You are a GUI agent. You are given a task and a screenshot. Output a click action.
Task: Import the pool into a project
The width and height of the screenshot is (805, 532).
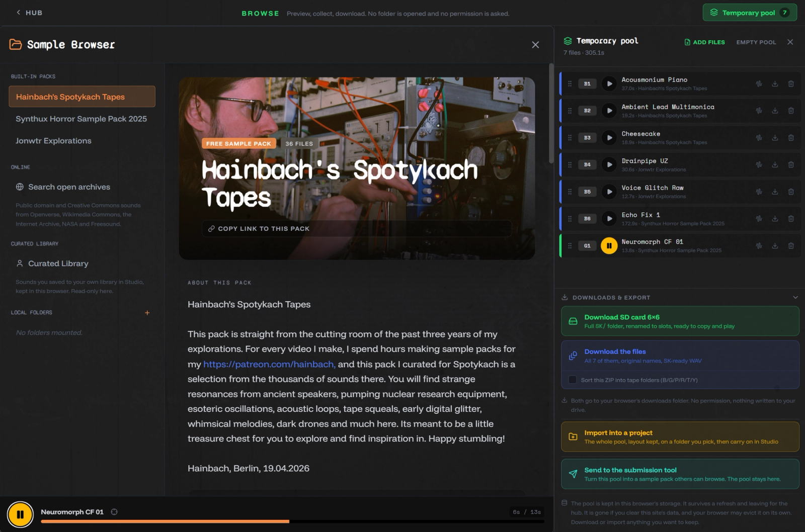680,437
